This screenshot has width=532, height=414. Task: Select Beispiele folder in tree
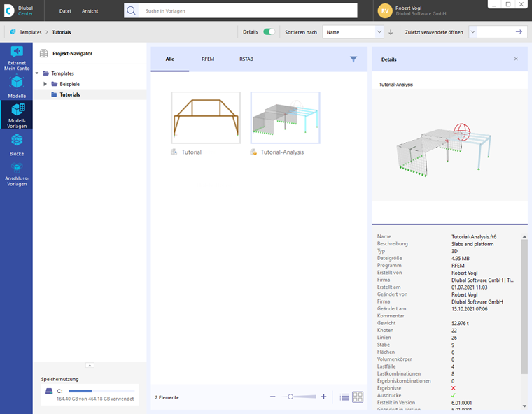point(69,84)
